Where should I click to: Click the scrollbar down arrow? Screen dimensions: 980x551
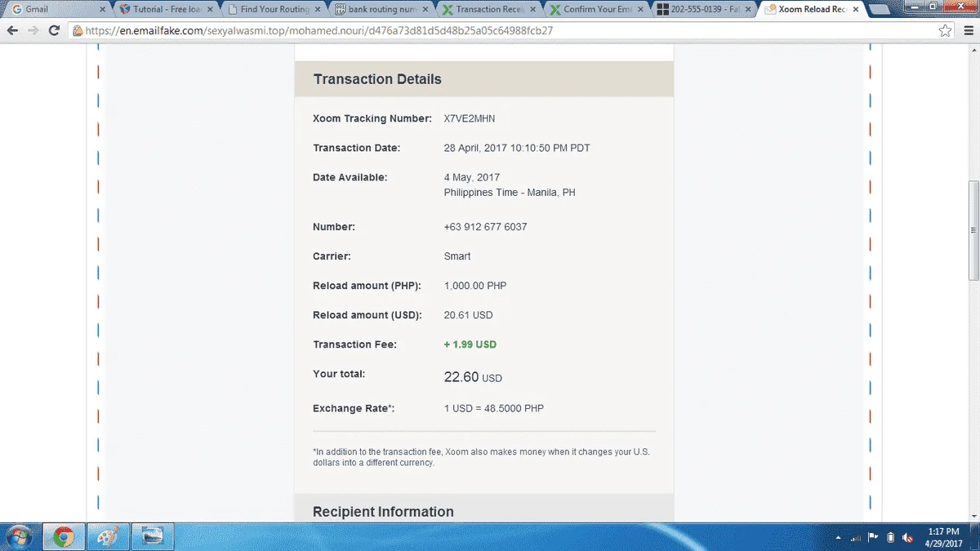point(973,515)
